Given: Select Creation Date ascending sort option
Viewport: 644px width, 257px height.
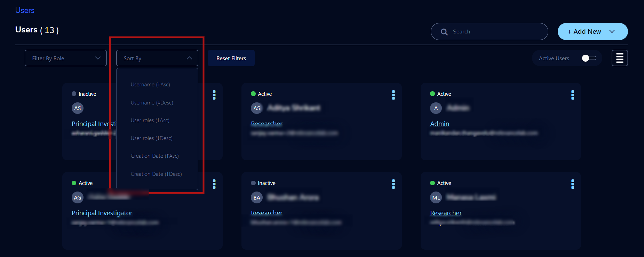Looking at the screenshot, I should click(154, 156).
